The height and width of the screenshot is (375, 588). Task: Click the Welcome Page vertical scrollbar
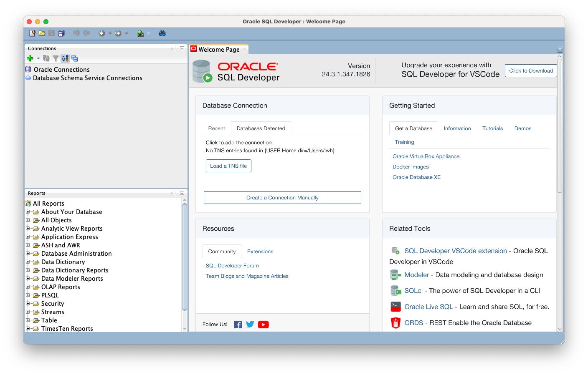point(560,126)
